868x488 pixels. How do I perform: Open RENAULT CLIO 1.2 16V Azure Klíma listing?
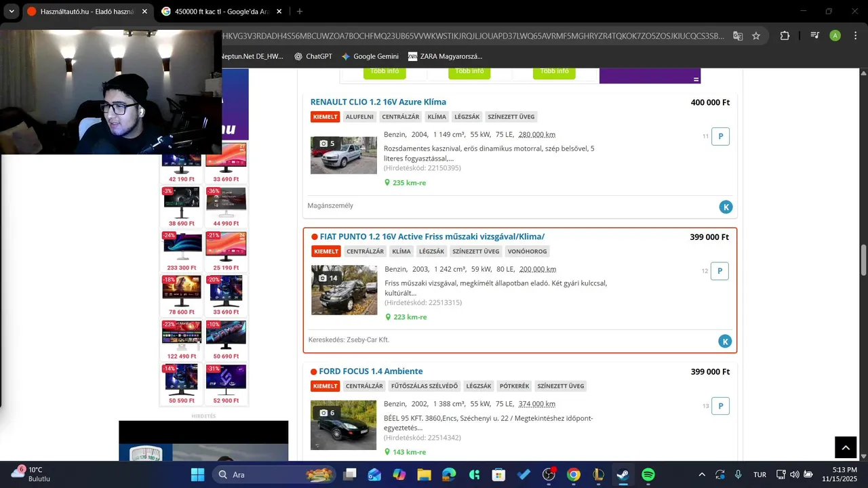(378, 102)
